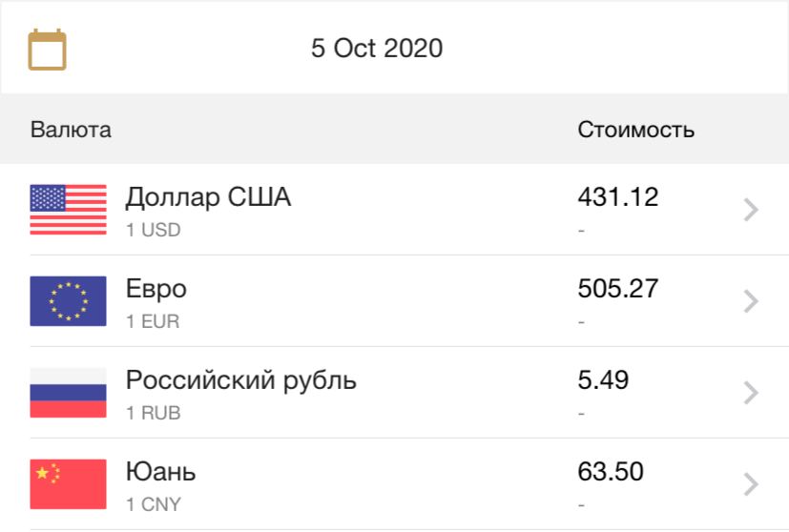The image size is (789, 532).
Task: Select the 5.49 RUB rate value
Action: pos(603,380)
